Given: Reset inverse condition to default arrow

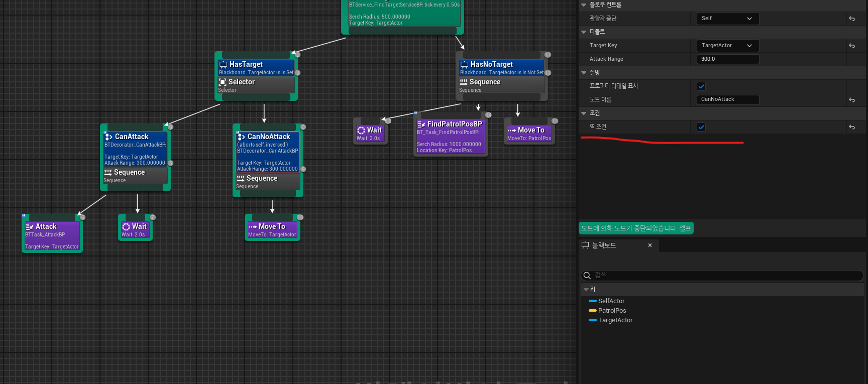Looking at the screenshot, I should point(852,127).
